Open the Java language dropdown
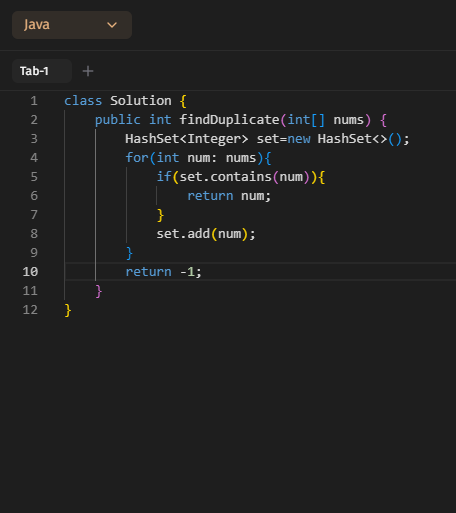Screen dimensions: 456x513 tap(72, 25)
